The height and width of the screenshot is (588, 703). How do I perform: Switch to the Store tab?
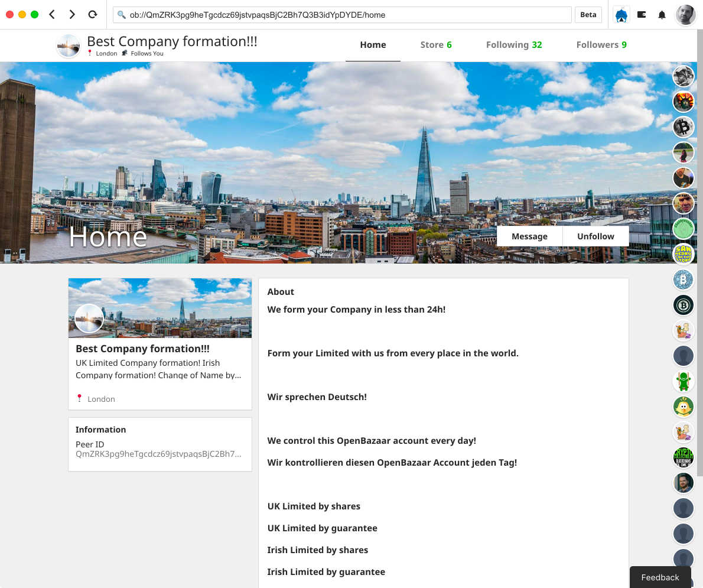tap(436, 45)
